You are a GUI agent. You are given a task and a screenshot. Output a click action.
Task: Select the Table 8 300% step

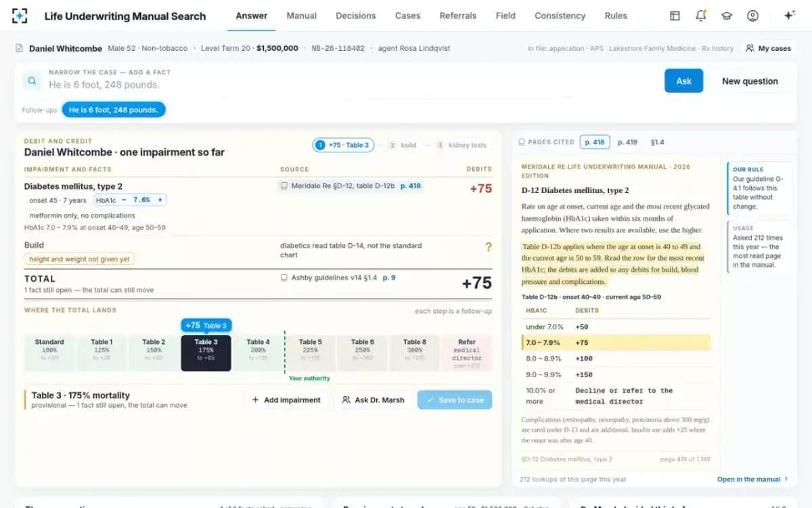pos(415,353)
